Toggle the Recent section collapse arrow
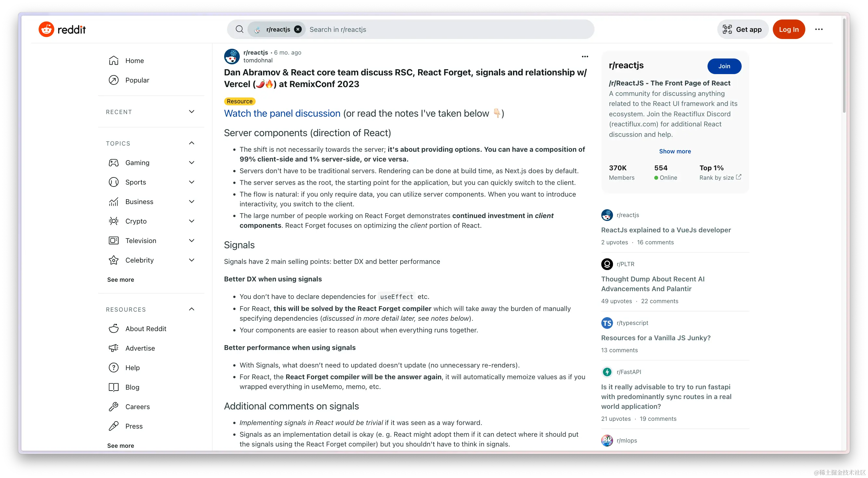Screen dimensions: 868x478 click(x=192, y=111)
